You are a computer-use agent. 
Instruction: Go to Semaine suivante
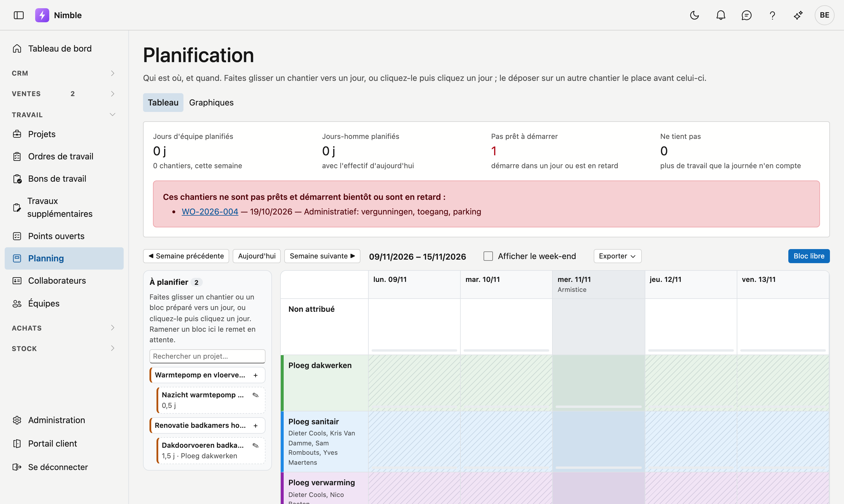322,256
